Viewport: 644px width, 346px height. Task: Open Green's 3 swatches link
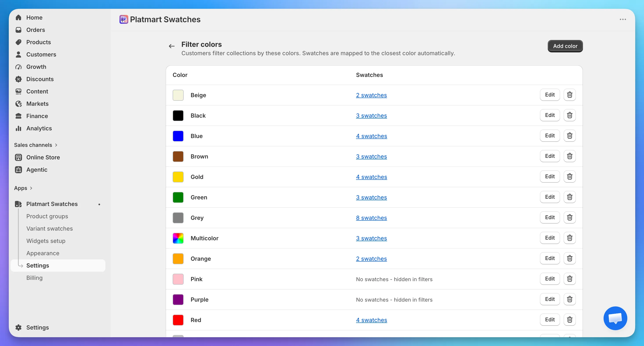[371, 197]
